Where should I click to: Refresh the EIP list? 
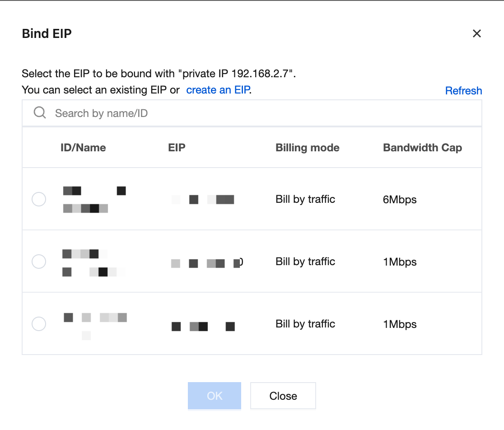click(463, 91)
